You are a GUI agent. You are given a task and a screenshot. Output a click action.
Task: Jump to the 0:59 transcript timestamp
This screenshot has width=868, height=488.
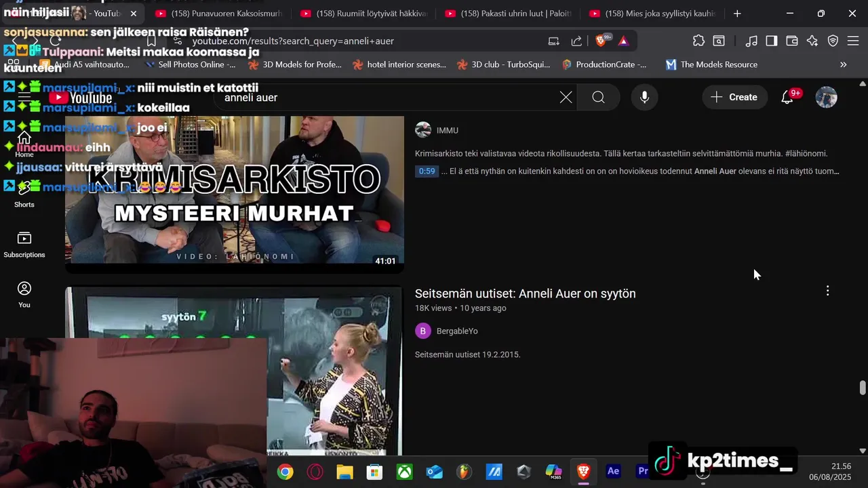point(427,171)
